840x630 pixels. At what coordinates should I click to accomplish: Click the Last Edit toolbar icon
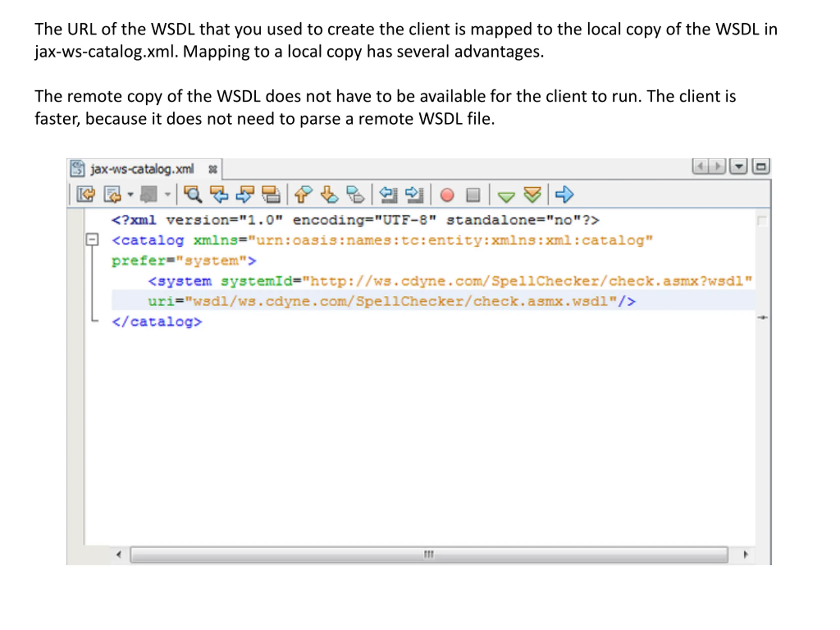pos(85,195)
